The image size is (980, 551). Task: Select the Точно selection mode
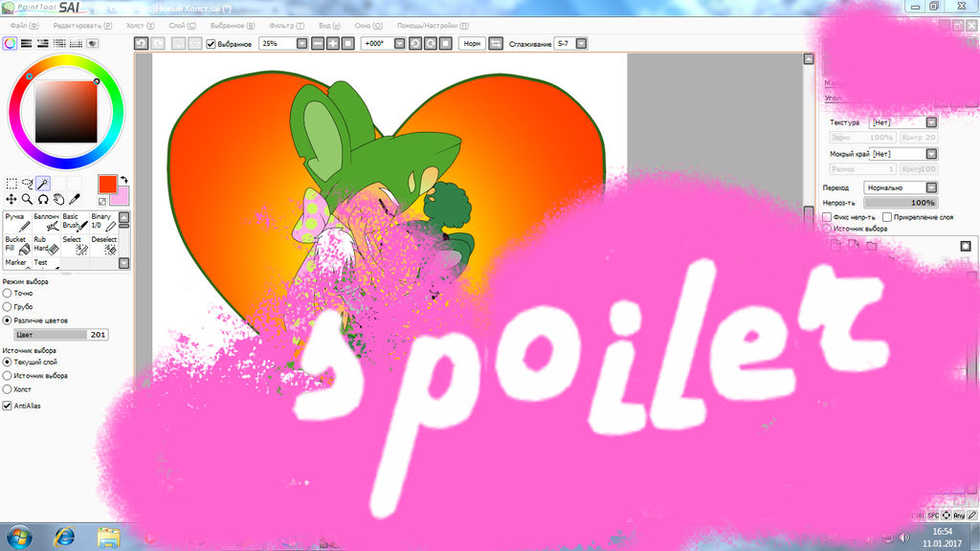(8, 293)
